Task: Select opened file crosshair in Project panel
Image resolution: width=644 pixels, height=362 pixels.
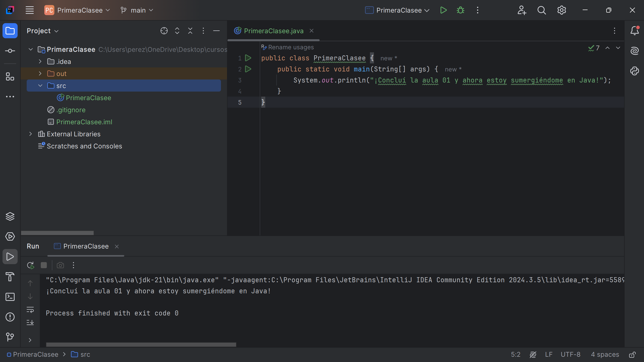Action: pyautogui.click(x=164, y=31)
